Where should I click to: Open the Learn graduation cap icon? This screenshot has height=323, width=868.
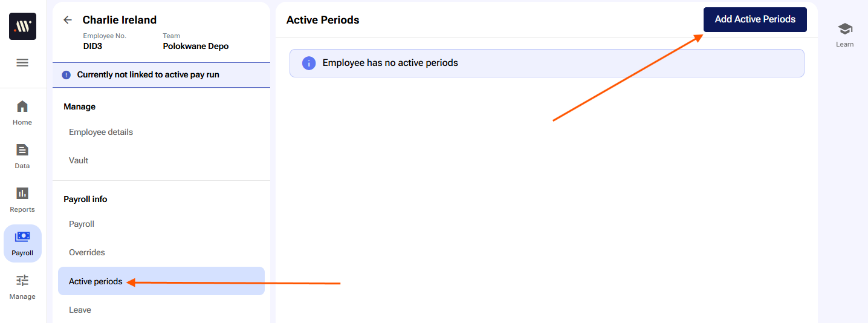(x=844, y=29)
